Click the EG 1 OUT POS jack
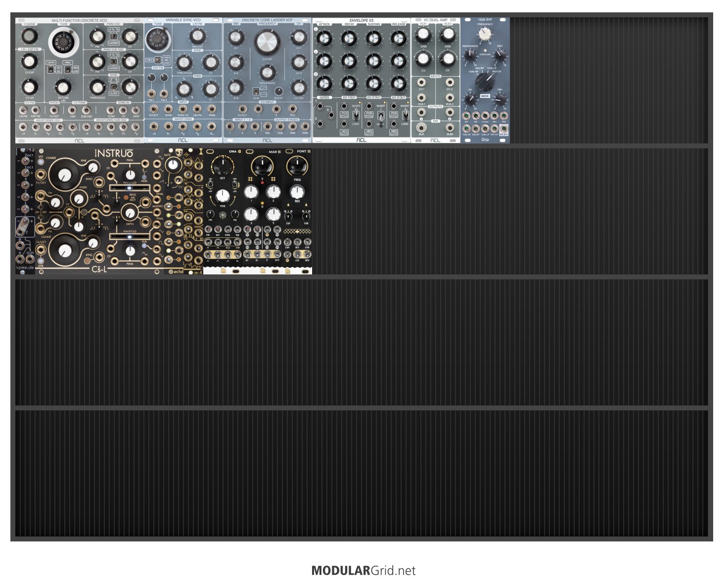Image resolution: width=728 pixels, height=581 pixels. tap(344, 106)
